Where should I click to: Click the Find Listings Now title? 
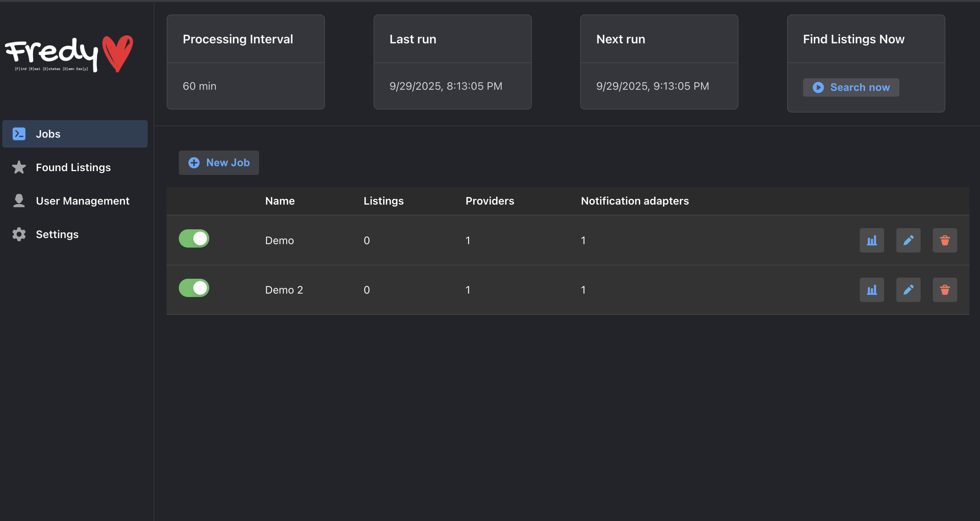(x=854, y=39)
